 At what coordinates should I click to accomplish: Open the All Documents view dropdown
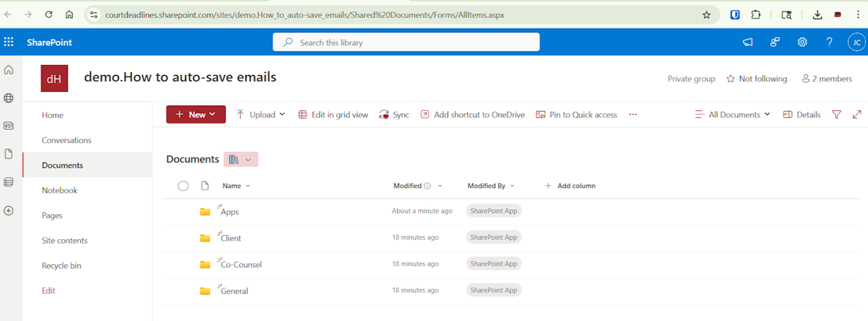click(733, 114)
